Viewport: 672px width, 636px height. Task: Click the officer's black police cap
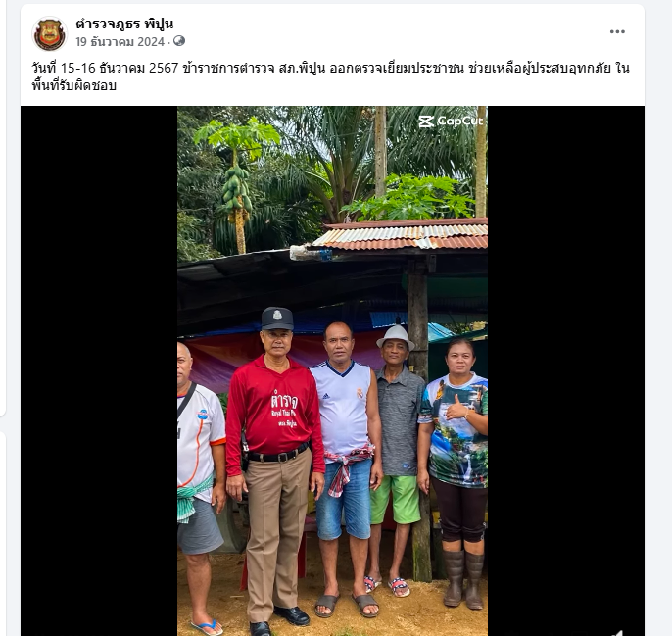coord(277,318)
